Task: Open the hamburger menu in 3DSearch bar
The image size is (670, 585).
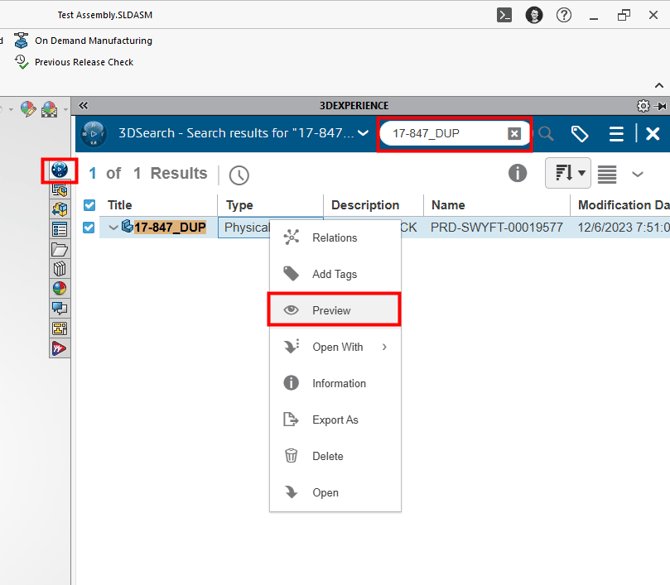Action: click(x=616, y=134)
